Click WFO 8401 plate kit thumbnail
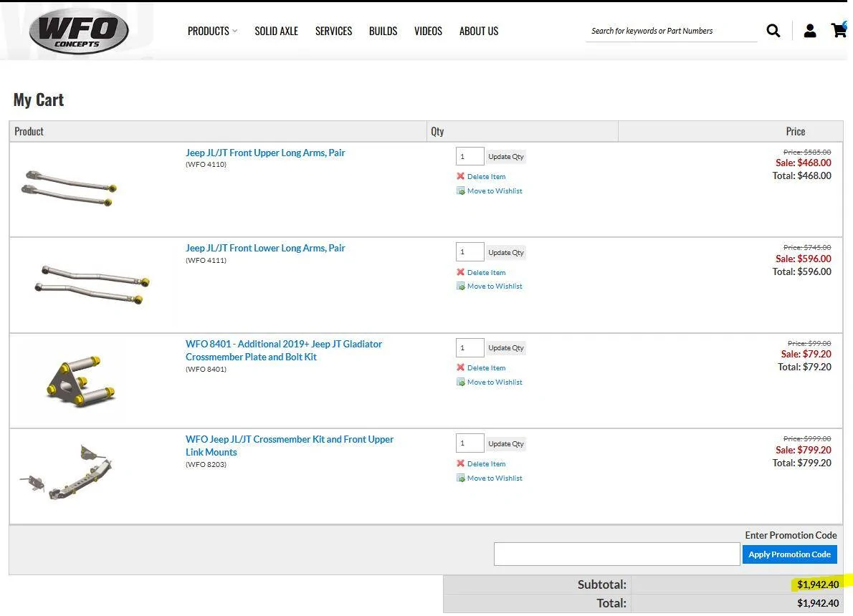The height and width of the screenshot is (616, 853). [x=80, y=381]
